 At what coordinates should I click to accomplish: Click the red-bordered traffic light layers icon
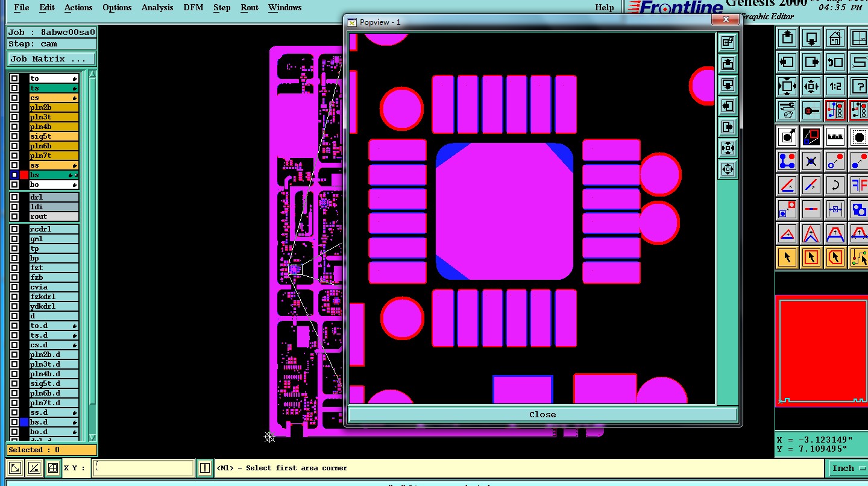pyautogui.click(x=835, y=110)
